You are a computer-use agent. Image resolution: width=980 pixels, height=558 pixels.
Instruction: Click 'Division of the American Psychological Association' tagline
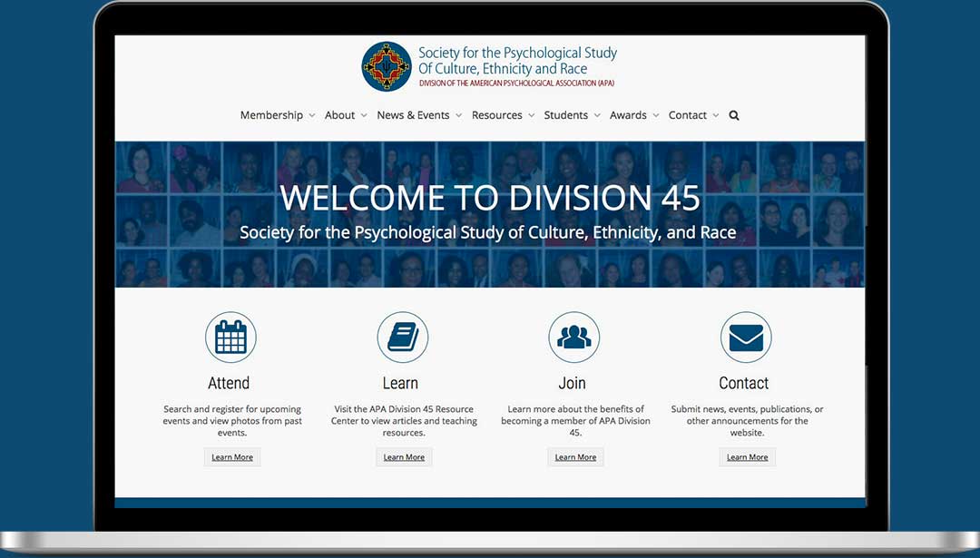[516, 83]
